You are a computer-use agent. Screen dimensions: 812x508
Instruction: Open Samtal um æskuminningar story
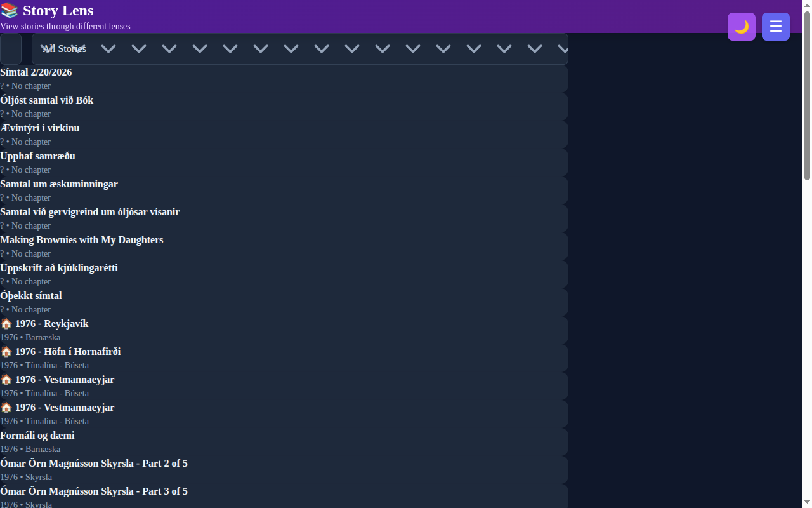pos(59,184)
